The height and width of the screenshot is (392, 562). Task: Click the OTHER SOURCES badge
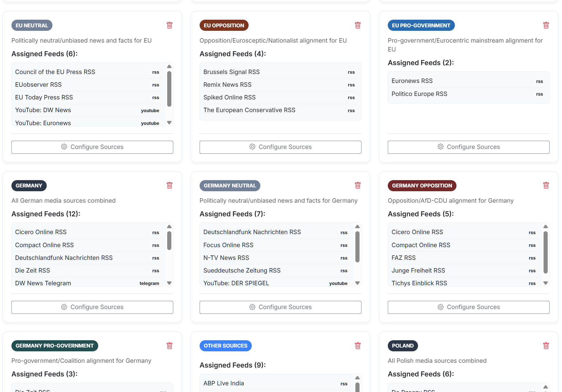point(225,346)
